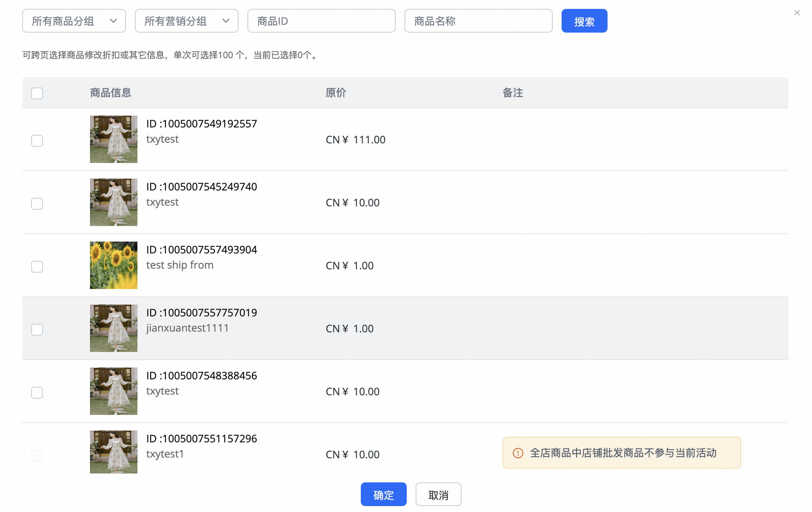Viewport: 812px width, 512px height.
Task: Toggle the select-all checkbox in header
Action: coord(37,93)
